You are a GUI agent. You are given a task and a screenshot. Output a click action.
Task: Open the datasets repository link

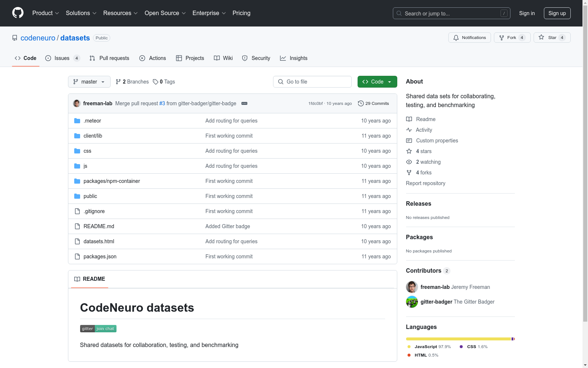coord(75,38)
